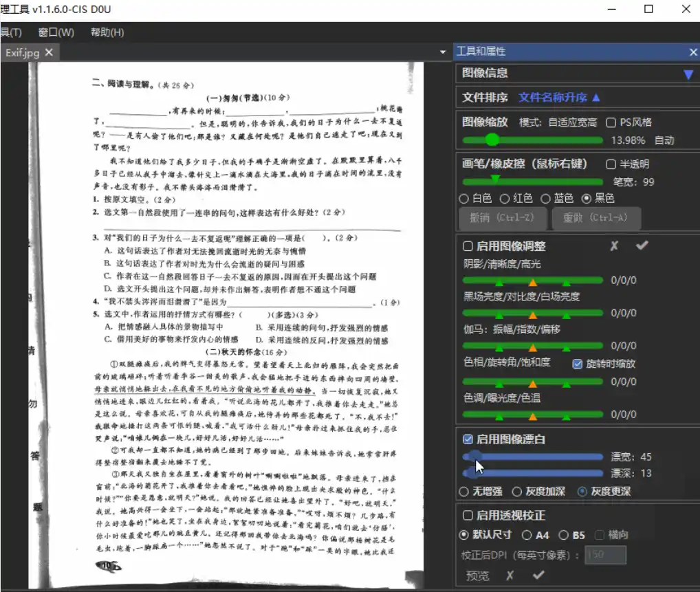The height and width of the screenshot is (592, 700).
Task: Click the 自动 zoom option
Action: [x=664, y=140]
